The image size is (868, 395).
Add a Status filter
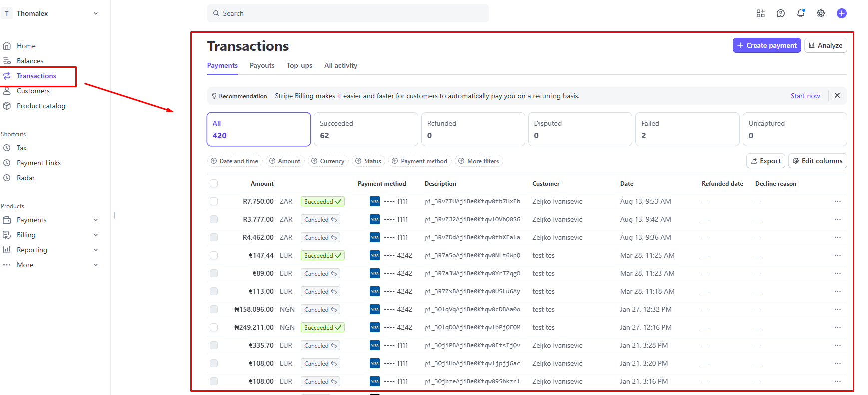pyautogui.click(x=368, y=161)
